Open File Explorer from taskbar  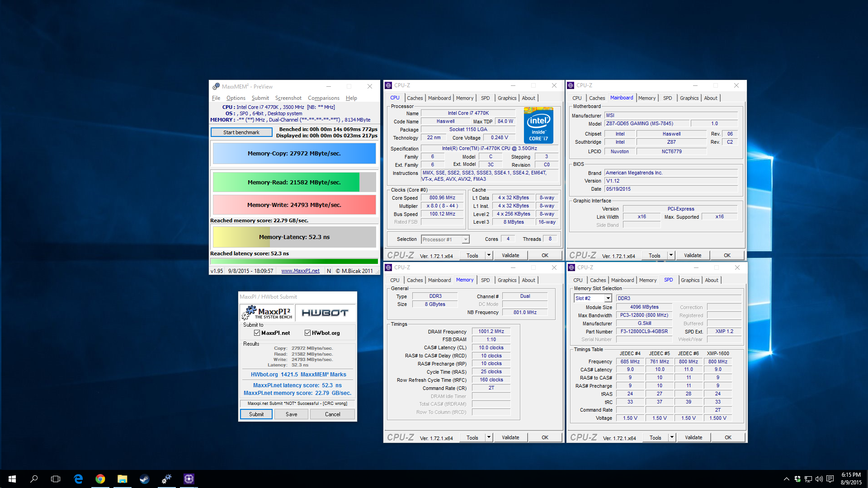[122, 479]
